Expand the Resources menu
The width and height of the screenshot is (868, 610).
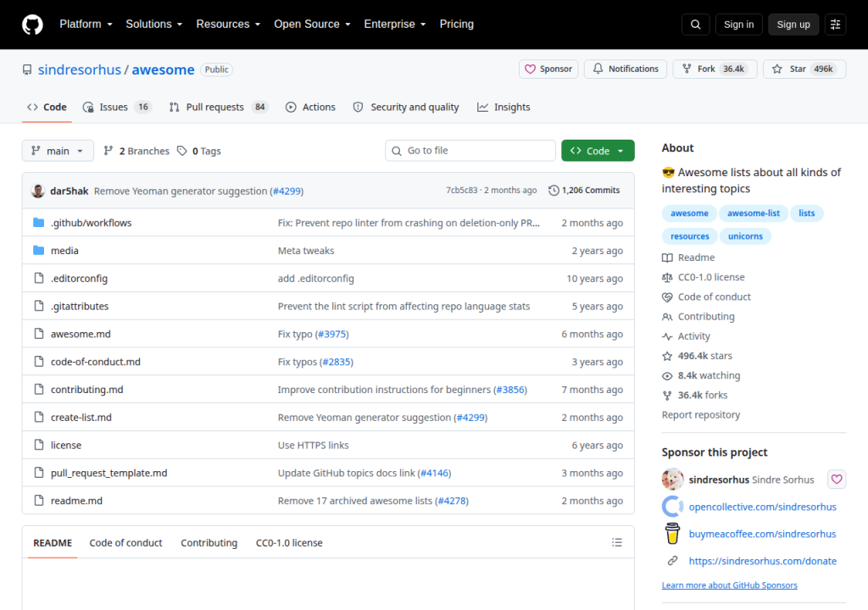pyautogui.click(x=228, y=25)
